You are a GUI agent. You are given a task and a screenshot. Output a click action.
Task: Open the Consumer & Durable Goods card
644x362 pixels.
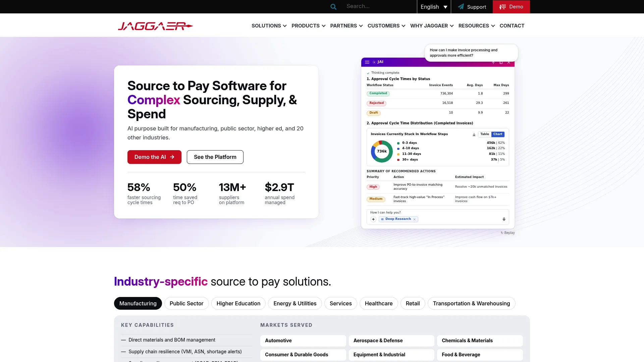coord(303,355)
